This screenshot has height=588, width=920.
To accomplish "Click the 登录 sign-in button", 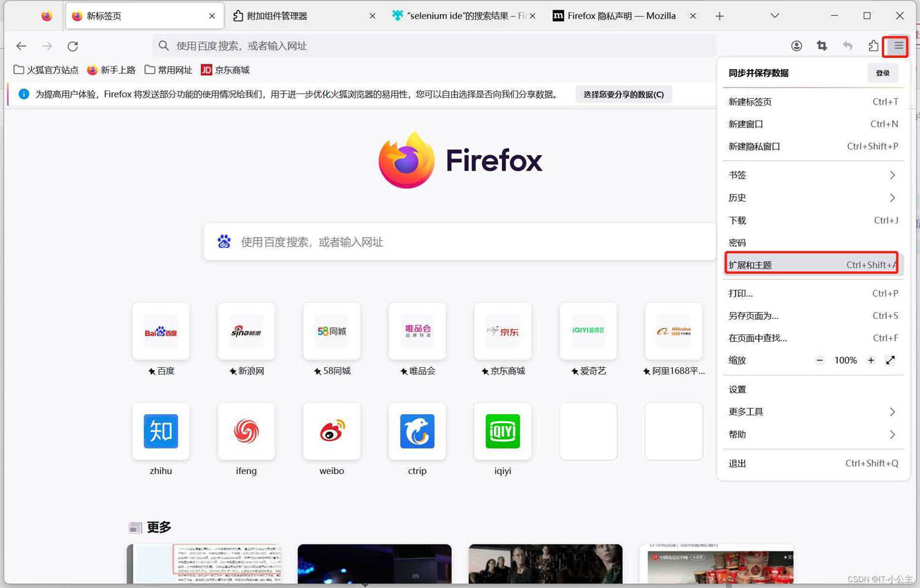I will 883,73.
